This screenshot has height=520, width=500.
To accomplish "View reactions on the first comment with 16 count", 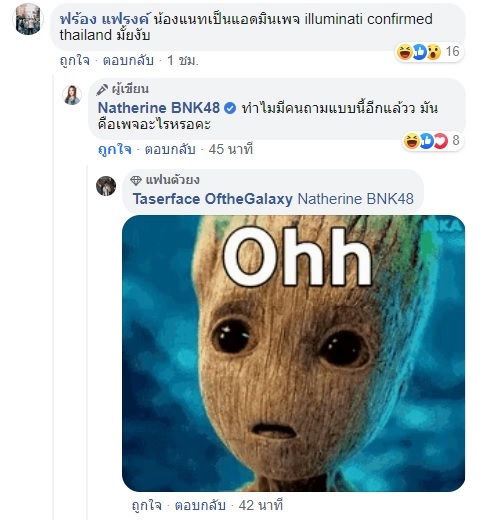I will click(x=429, y=52).
